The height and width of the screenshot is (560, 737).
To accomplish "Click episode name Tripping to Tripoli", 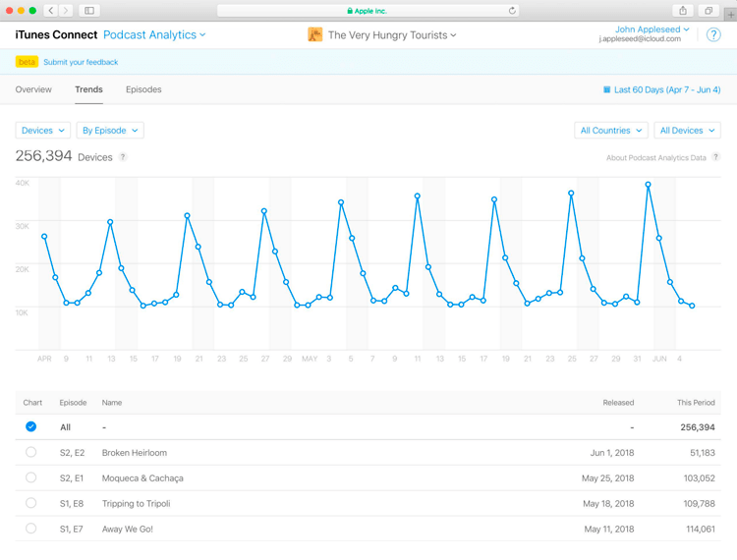I will [x=137, y=504].
